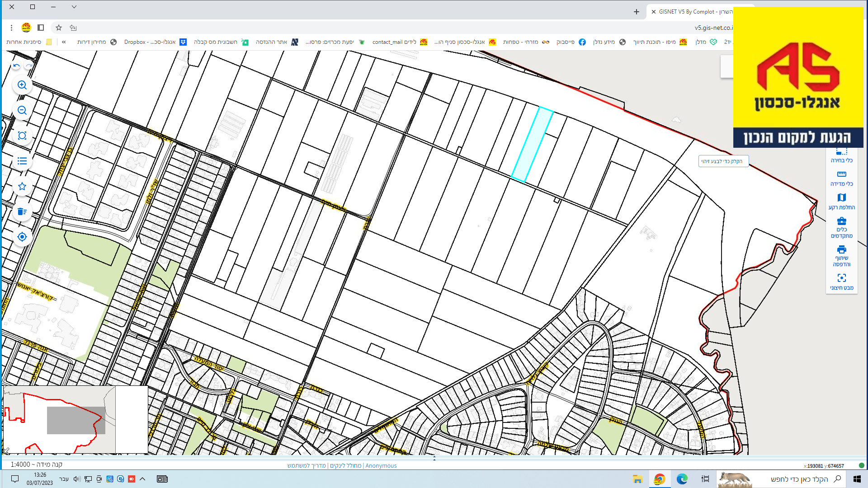Open File Explorer from taskbar
The width and height of the screenshot is (868, 488).
[637, 479]
